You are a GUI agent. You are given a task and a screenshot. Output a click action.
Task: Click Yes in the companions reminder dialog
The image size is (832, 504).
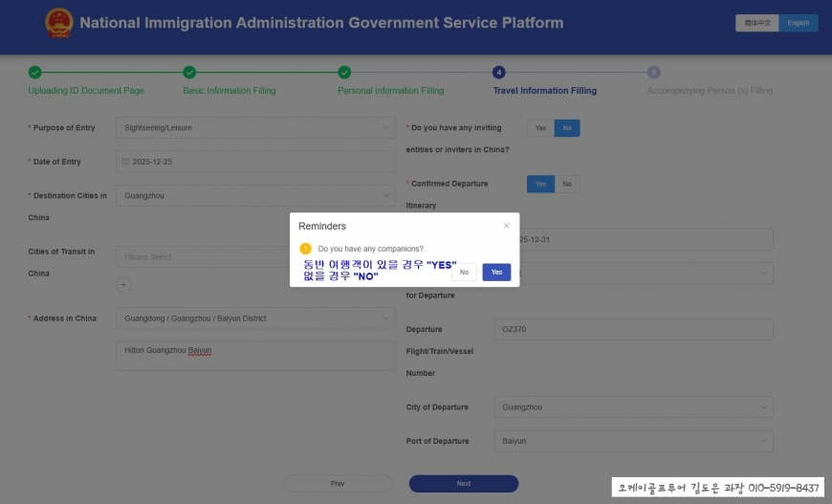[x=496, y=273]
